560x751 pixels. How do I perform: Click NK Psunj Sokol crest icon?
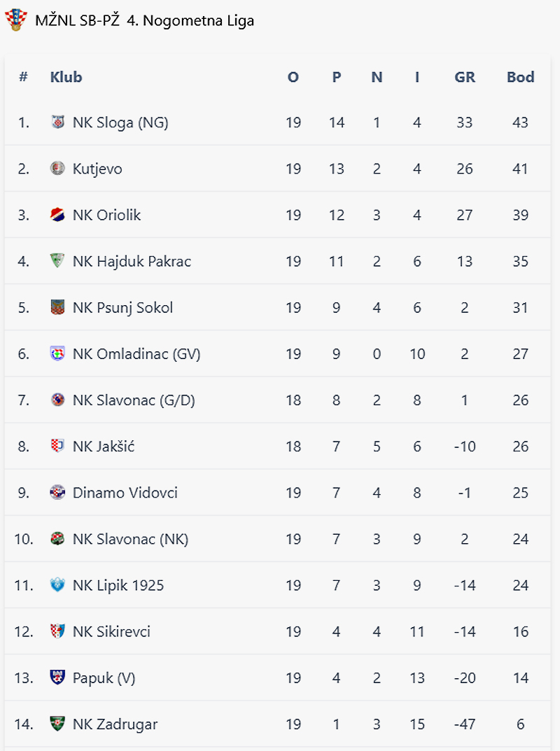[57, 307]
